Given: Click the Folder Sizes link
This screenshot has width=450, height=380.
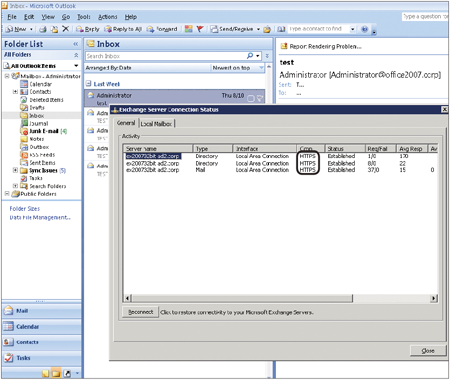Looking at the screenshot, I should (25, 209).
